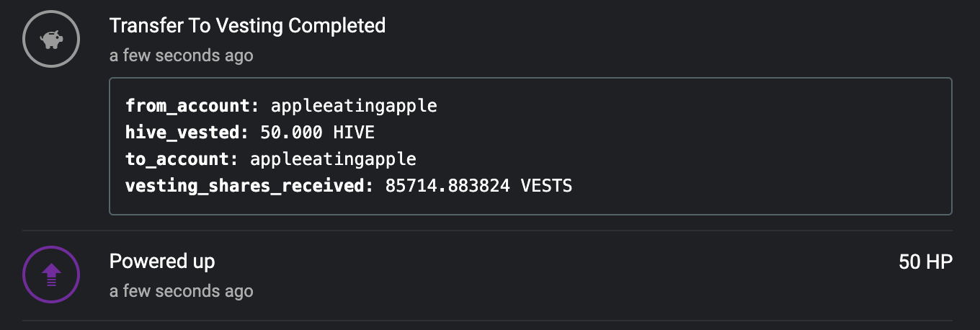Select the vesting_shares_received VESTS value

[x=478, y=186]
